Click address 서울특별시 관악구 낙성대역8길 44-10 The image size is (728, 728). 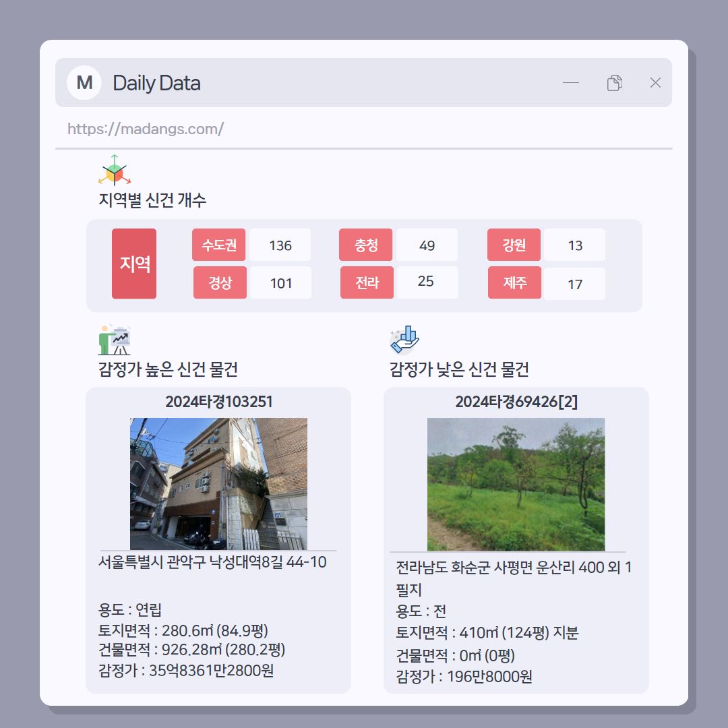click(x=212, y=562)
